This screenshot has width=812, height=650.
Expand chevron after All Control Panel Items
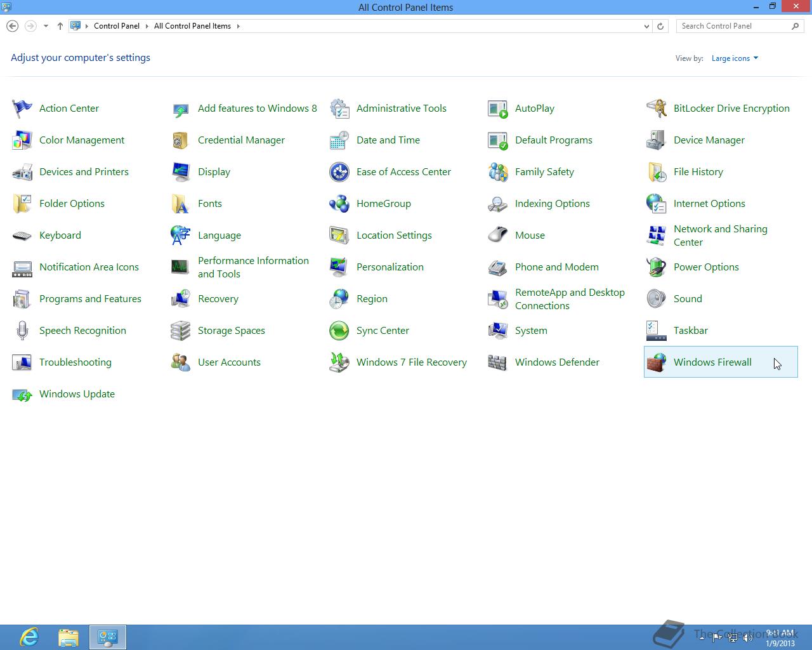[x=239, y=26]
